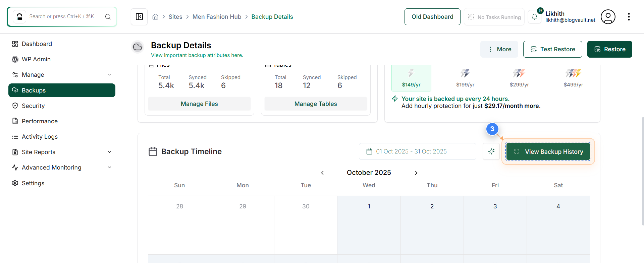644x263 pixels.
Task: Open Activity Logs in the sidebar
Action: tap(62, 137)
